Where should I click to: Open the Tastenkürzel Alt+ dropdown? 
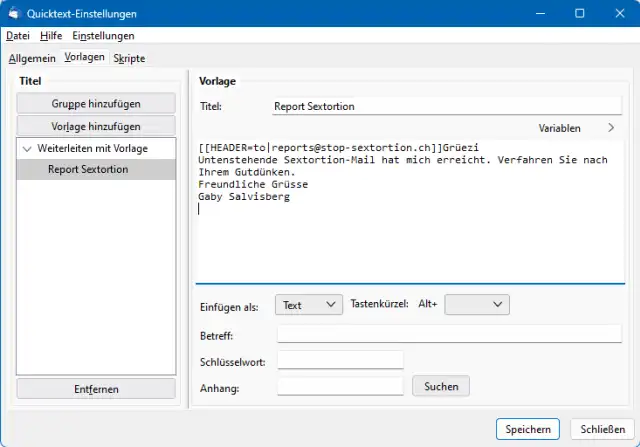click(477, 305)
